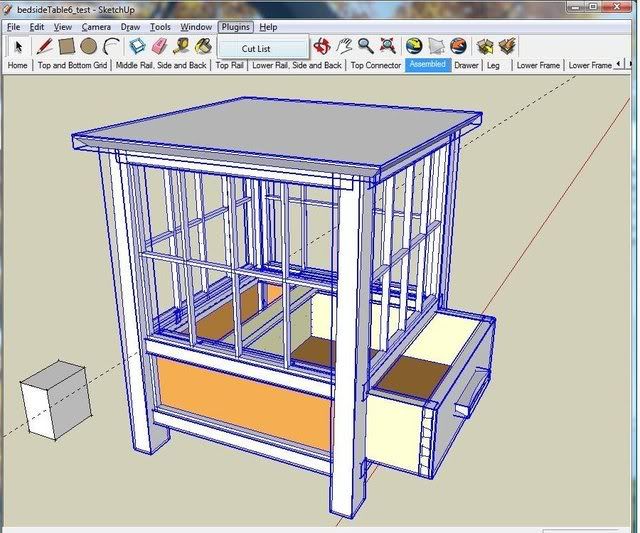Open Get Models box icon
Screen dimensions: 640x533
click(x=484, y=46)
